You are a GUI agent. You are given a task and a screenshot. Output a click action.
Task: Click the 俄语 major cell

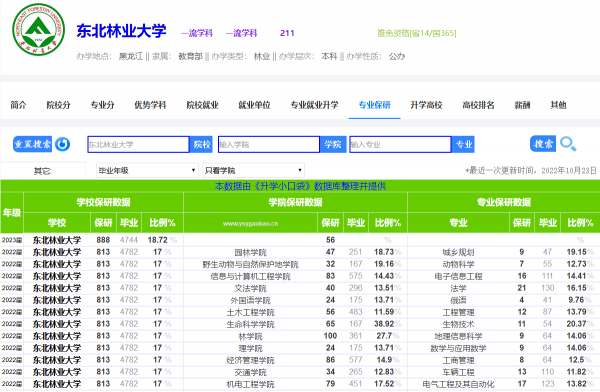click(x=458, y=300)
